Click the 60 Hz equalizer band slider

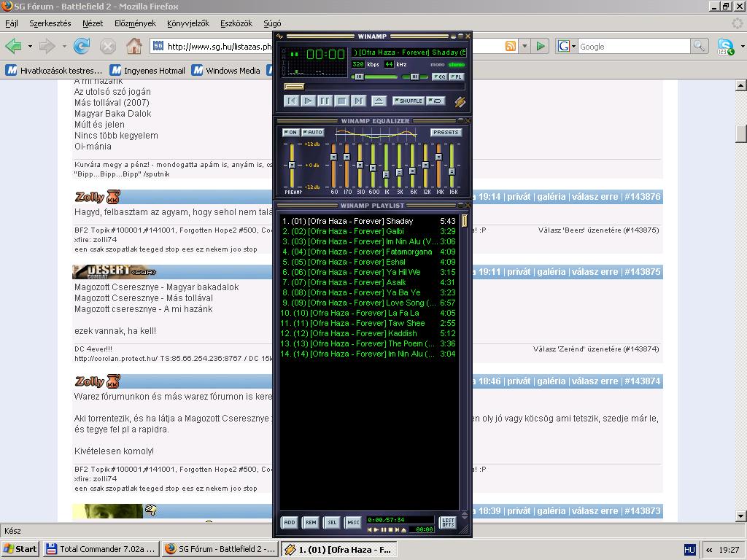pyautogui.click(x=334, y=157)
